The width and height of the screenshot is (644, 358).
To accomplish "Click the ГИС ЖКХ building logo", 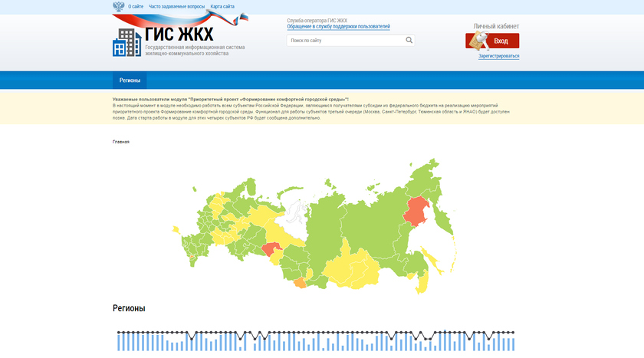I will click(x=127, y=43).
